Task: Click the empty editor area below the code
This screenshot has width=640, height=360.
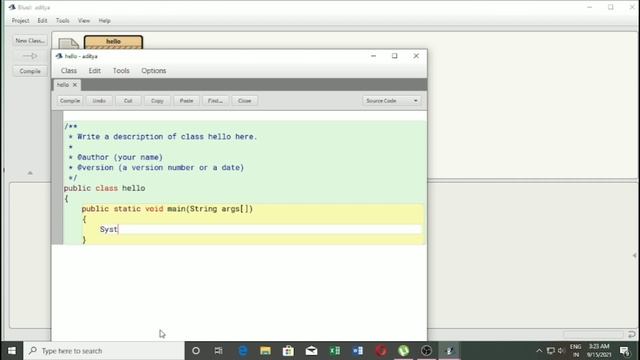Action: click(239, 292)
